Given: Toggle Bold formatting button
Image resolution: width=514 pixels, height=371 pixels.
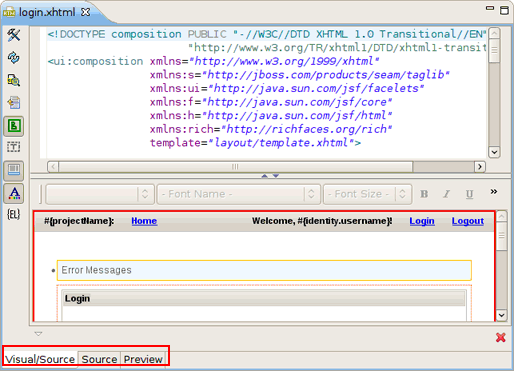Looking at the screenshot, I should [x=424, y=194].
